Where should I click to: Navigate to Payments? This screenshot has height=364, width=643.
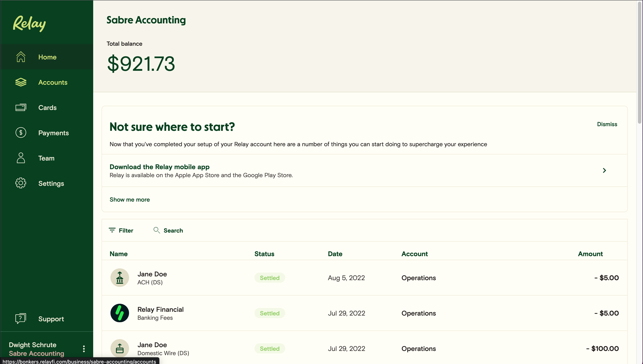(x=47, y=133)
